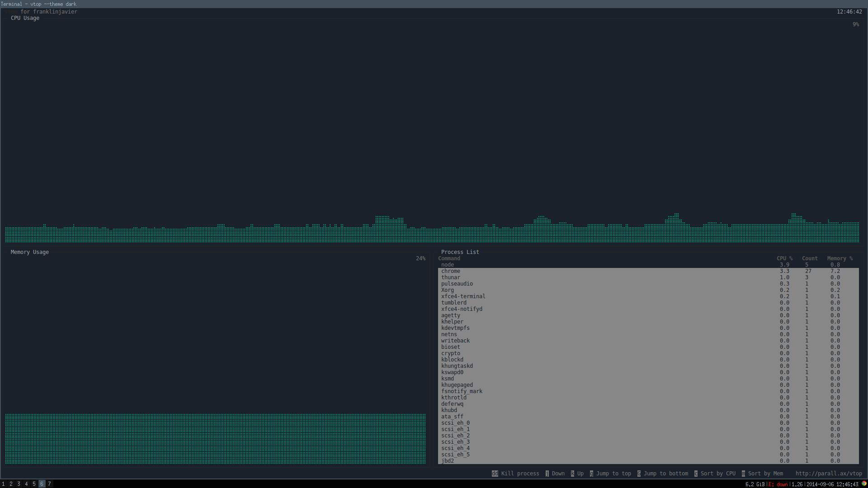The image size is (868, 488).
Task: Click the Memory % column header
Action: point(840,258)
